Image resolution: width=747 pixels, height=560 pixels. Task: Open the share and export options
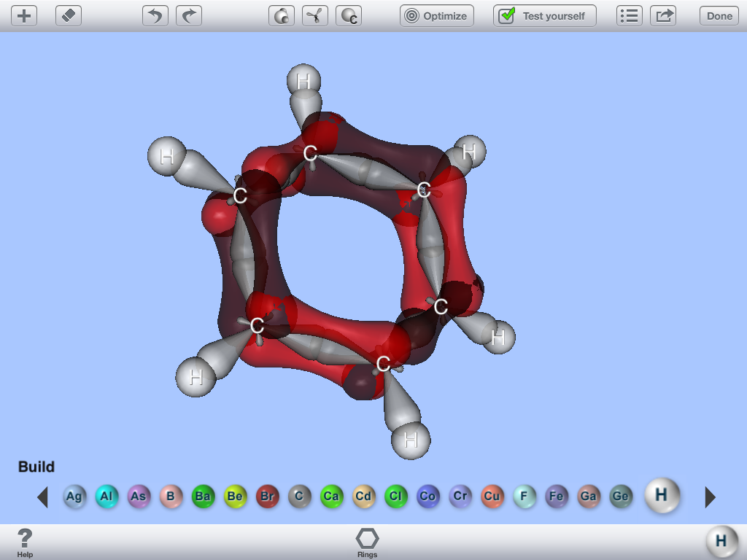[663, 15]
